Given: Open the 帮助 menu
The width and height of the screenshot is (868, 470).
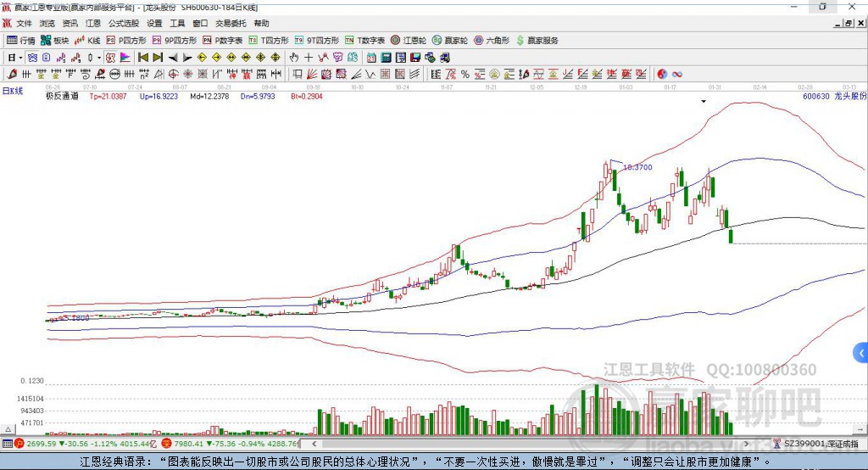Looking at the screenshot, I should pyautogui.click(x=261, y=23).
